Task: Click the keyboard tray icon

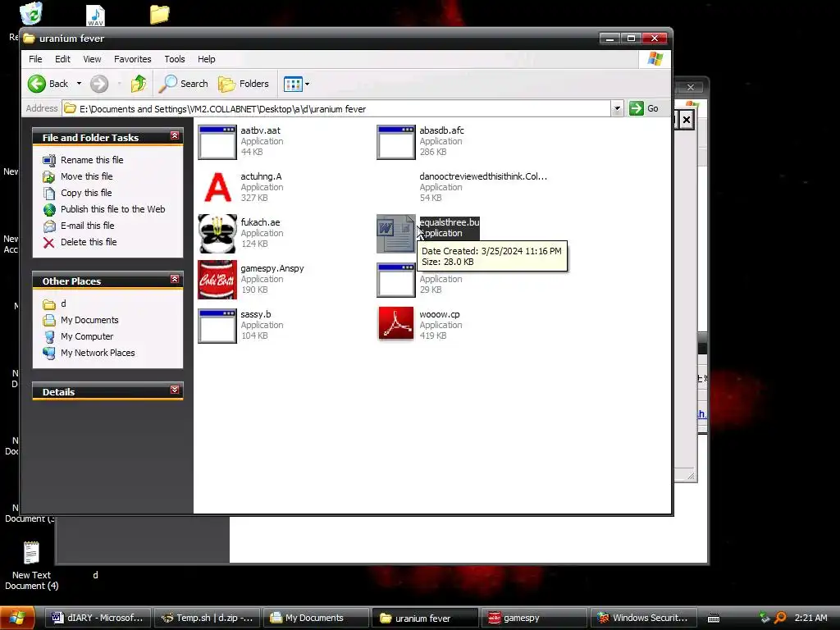Action: point(714,619)
